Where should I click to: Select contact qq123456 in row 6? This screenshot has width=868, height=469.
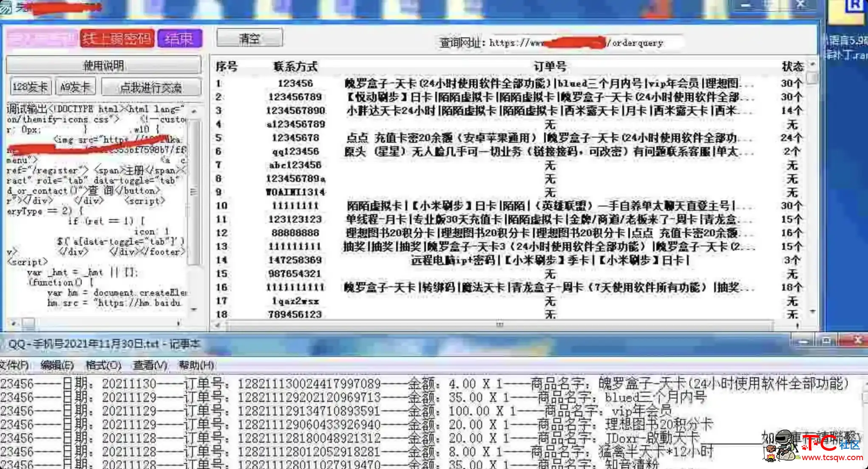coord(295,151)
